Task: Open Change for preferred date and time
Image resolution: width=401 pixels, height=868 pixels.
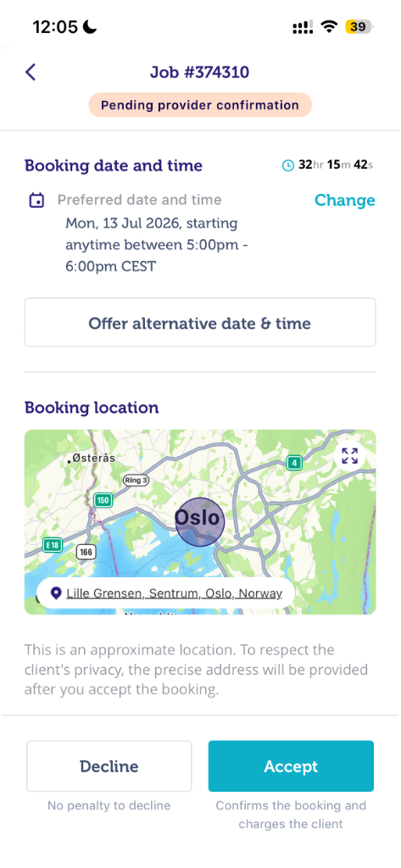Action: point(344,200)
